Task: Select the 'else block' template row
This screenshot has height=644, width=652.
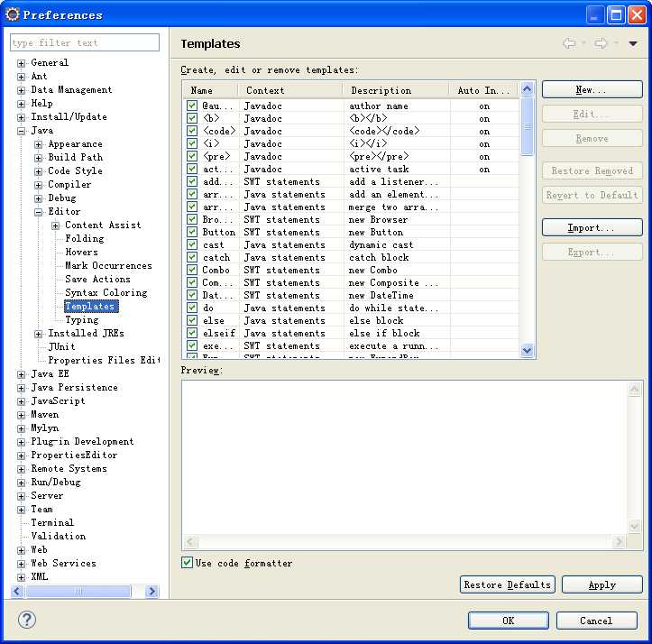Action: [352, 320]
